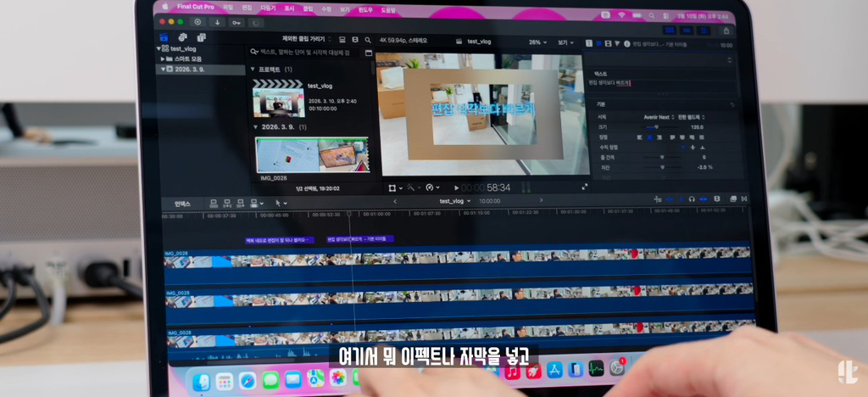Screen dimensions: 868x397
Task: Open the new library plus-circle toolbar button
Action: tap(198, 22)
